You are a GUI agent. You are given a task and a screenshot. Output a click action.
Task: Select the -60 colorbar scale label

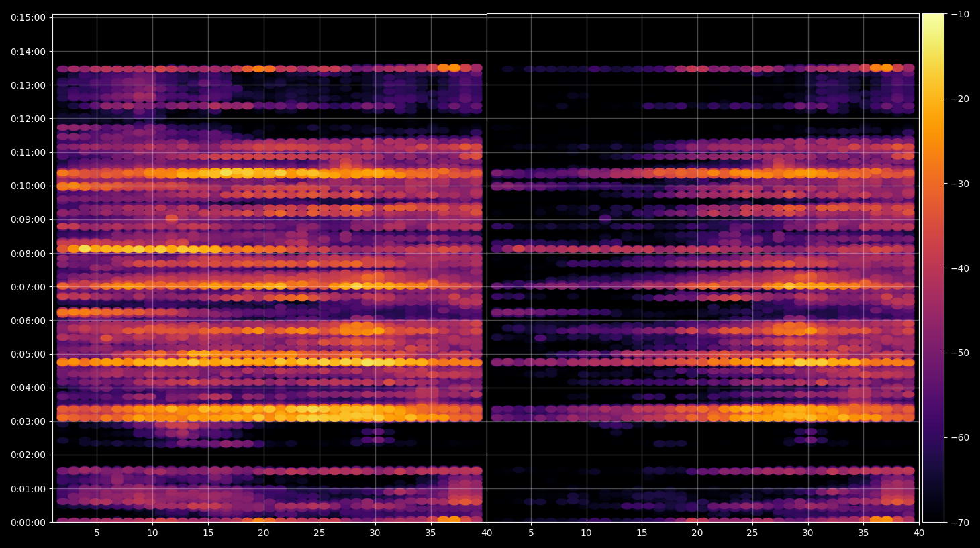pyautogui.click(x=960, y=437)
